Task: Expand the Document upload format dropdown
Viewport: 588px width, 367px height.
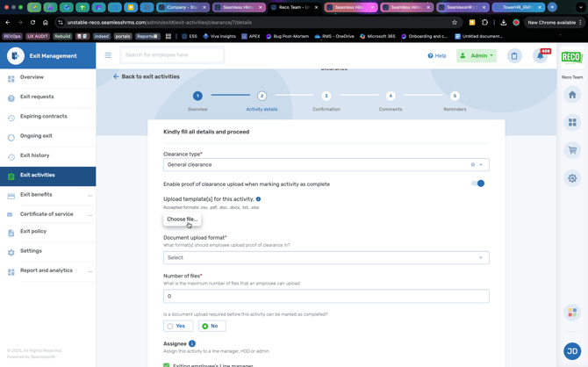Action: pyautogui.click(x=326, y=257)
